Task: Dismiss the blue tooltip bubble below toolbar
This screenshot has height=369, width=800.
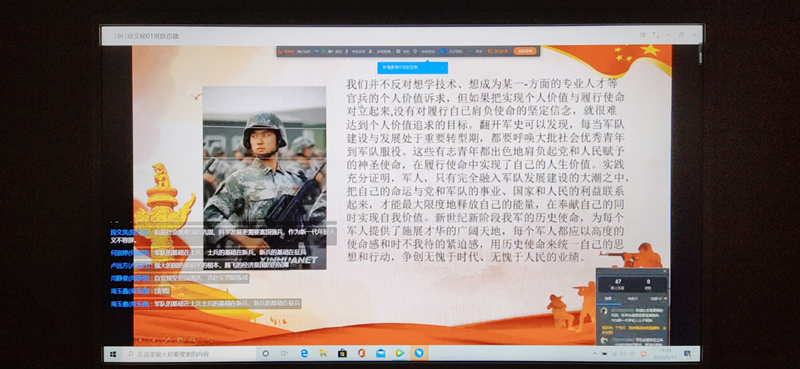Action: click(x=442, y=68)
